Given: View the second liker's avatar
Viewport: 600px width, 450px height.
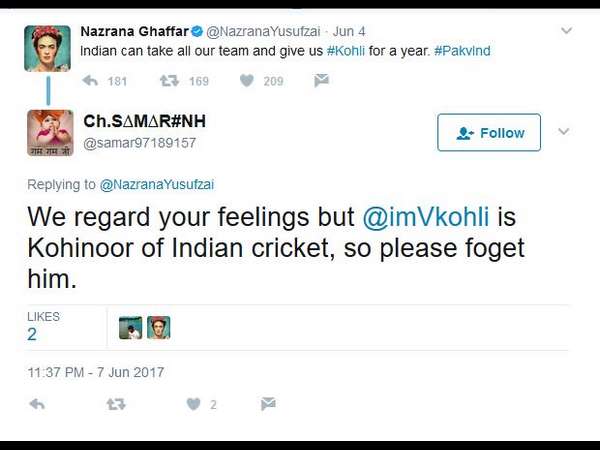Looking at the screenshot, I should 158,327.
